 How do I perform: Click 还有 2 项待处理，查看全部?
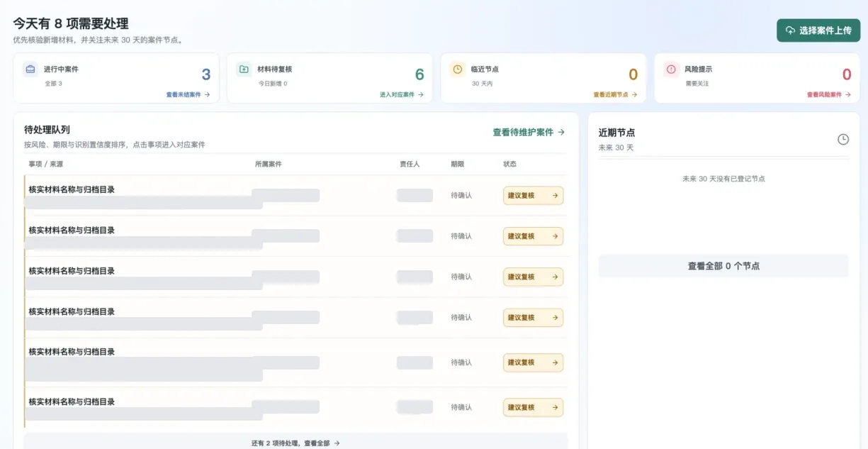tap(295, 443)
